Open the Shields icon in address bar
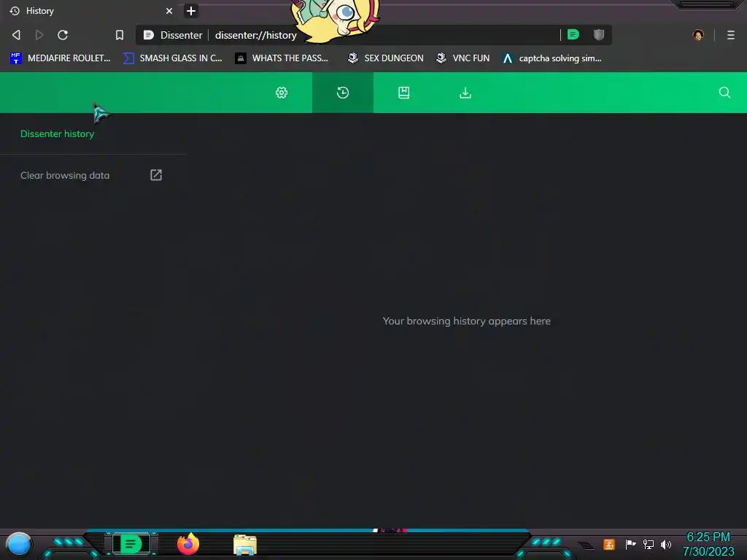Viewport: 747px width, 560px height. 599,34
